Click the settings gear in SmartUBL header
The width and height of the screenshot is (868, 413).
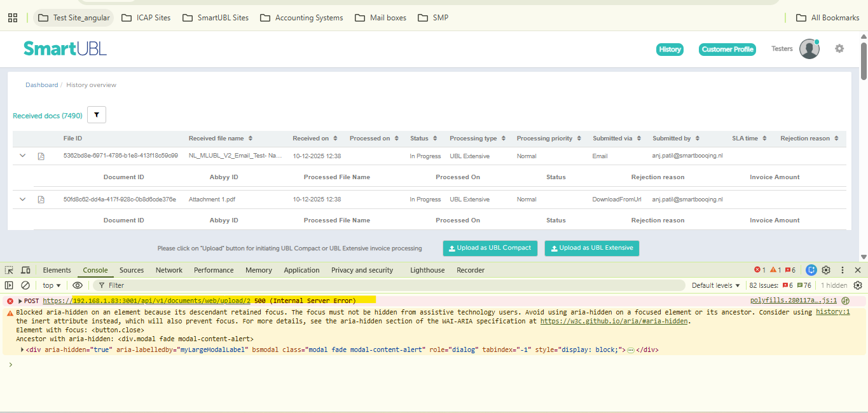point(839,48)
